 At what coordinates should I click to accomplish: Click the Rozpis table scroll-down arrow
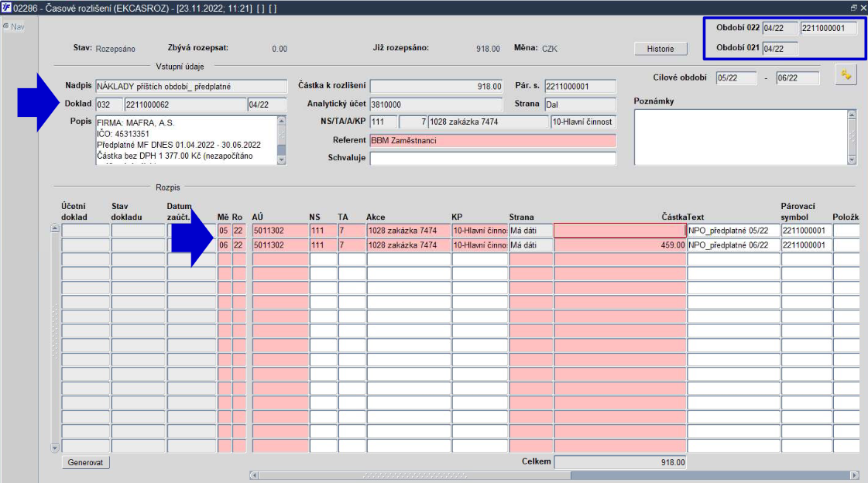pos(55,447)
